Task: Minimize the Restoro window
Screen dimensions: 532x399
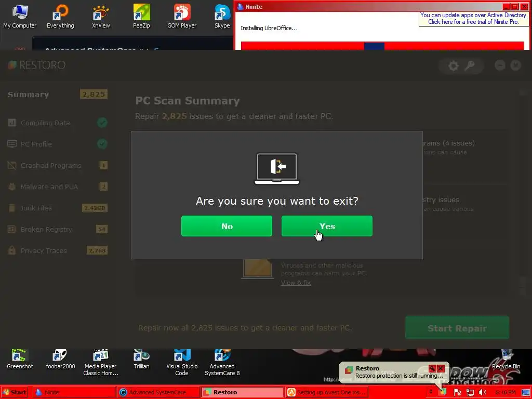Action: pyautogui.click(x=500, y=65)
